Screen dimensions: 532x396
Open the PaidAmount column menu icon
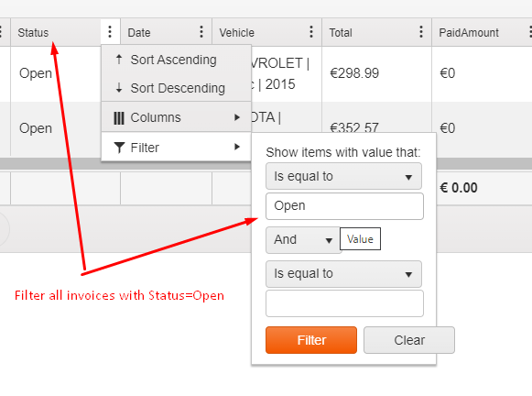(x=530, y=32)
